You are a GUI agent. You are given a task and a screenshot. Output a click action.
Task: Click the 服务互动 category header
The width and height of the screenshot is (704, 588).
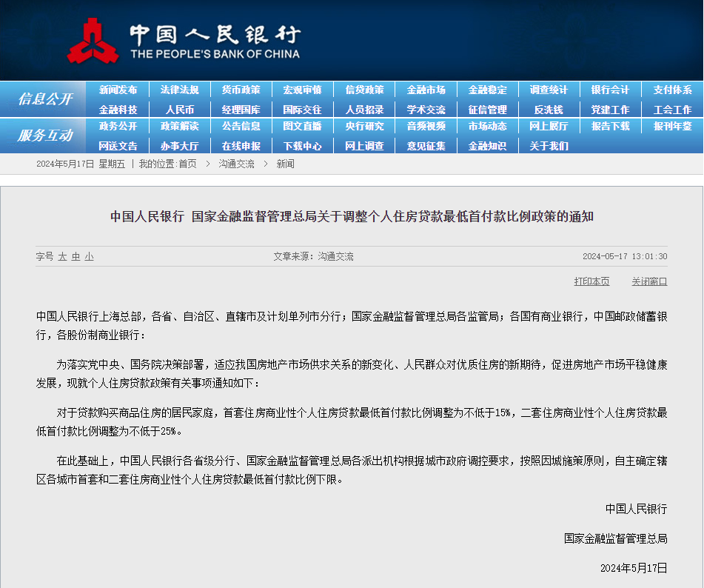[45, 136]
